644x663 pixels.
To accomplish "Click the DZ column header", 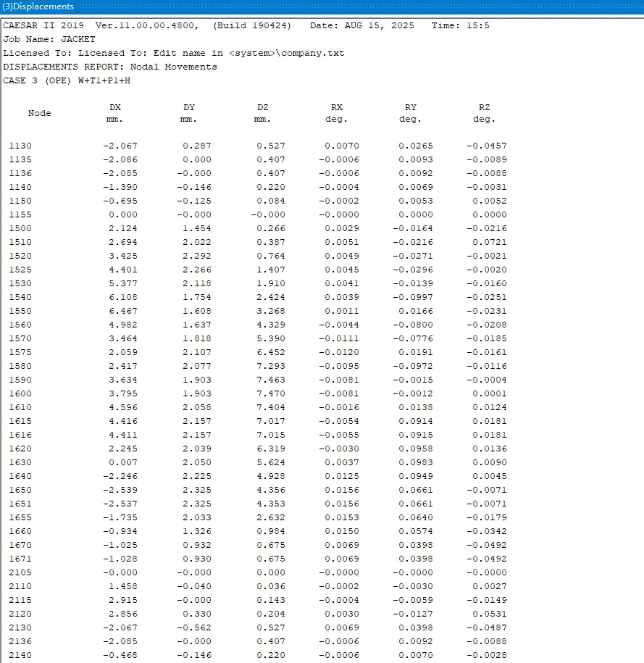I will [262, 107].
